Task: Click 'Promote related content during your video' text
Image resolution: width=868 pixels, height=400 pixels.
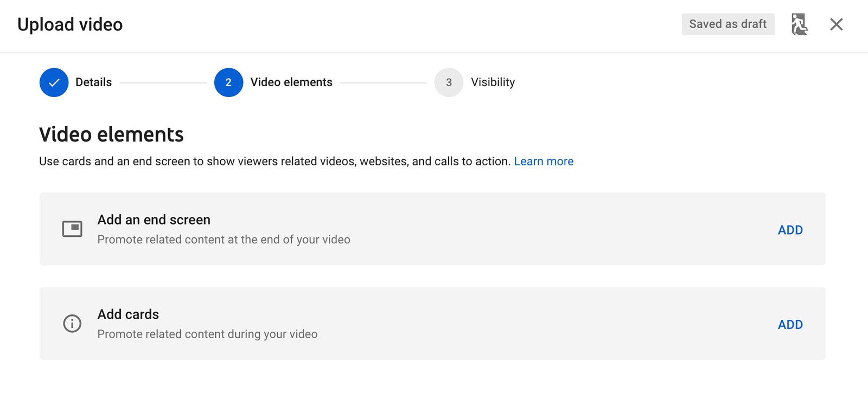Action: pos(207,334)
